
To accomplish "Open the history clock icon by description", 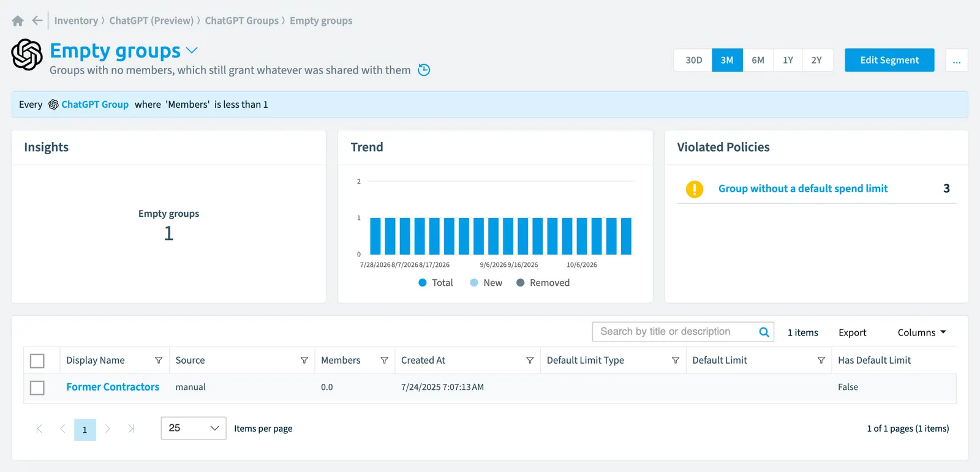I will (x=424, y=70).
